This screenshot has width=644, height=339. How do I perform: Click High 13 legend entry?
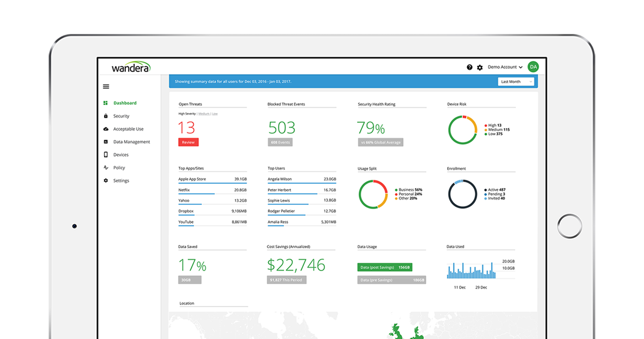coord(493,125)
